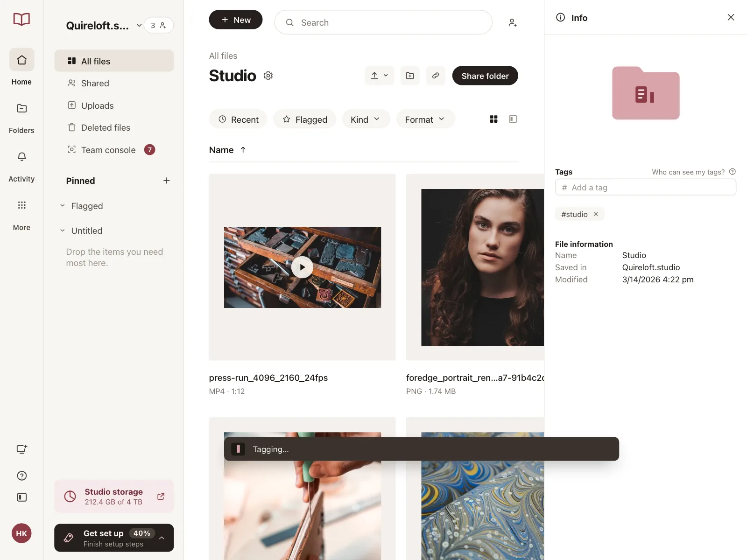Click the 40% setup progress badge

tap(142, 533)
